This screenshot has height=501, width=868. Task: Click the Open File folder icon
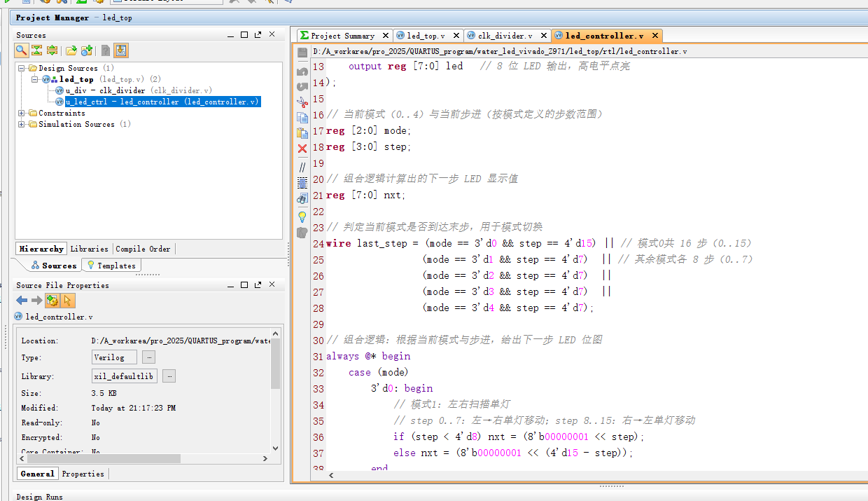(x=71, y=50)
